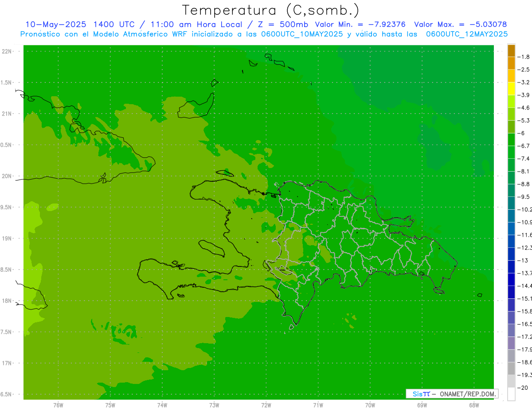Click the lime swatch between -3.9 and -4.6
Viewport: 532px width, 411px height.
click(x=511, y=101)
